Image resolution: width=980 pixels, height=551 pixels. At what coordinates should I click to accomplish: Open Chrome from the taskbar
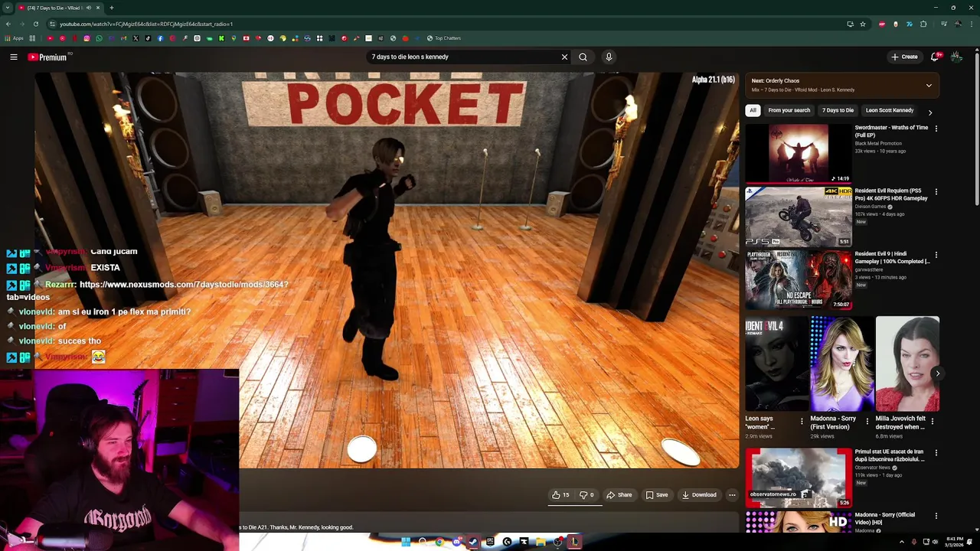439,542
